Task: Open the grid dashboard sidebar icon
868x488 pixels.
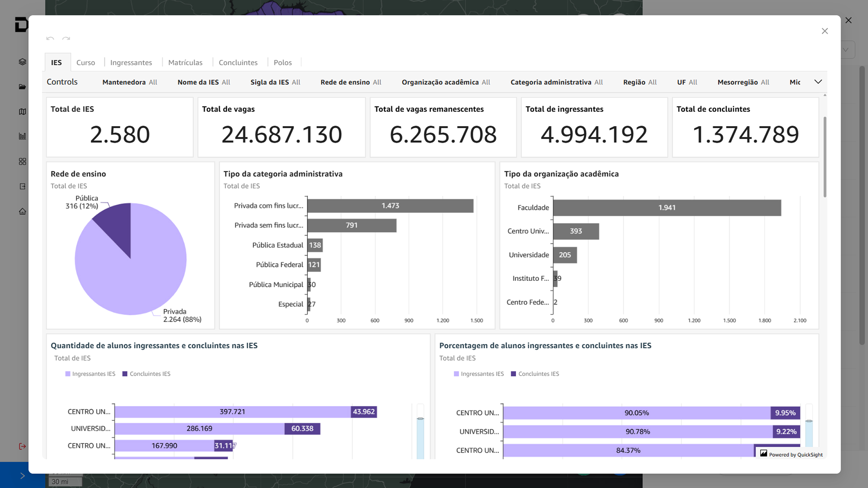Action: coord(22,161)
